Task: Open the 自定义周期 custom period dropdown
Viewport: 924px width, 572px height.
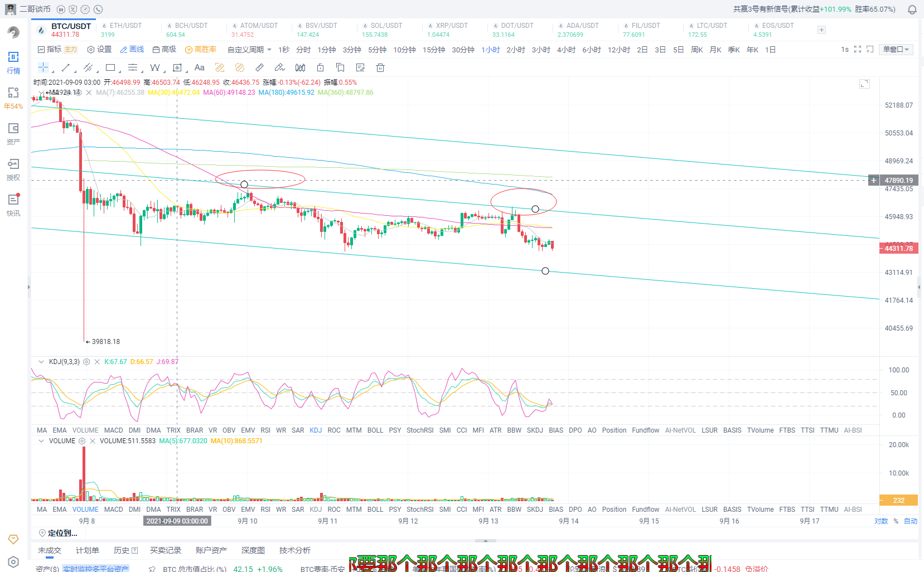Action: tap(249, 50)
